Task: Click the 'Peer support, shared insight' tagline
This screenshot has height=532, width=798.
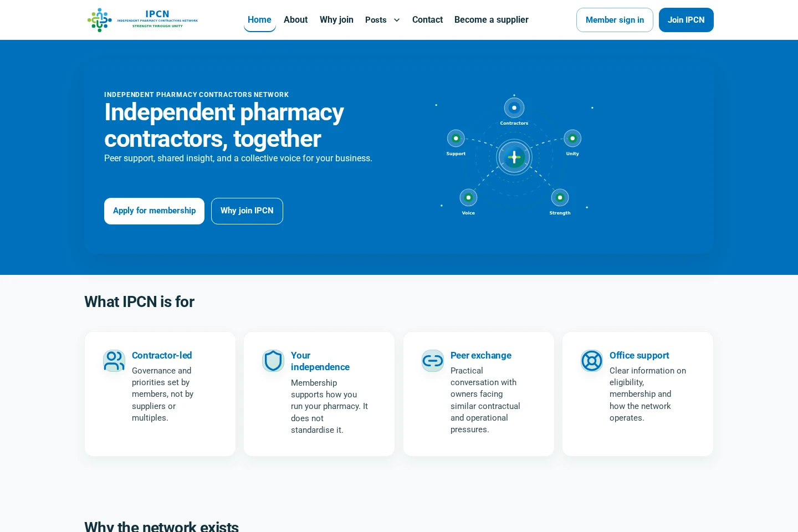Action: (x=238, y=158)
